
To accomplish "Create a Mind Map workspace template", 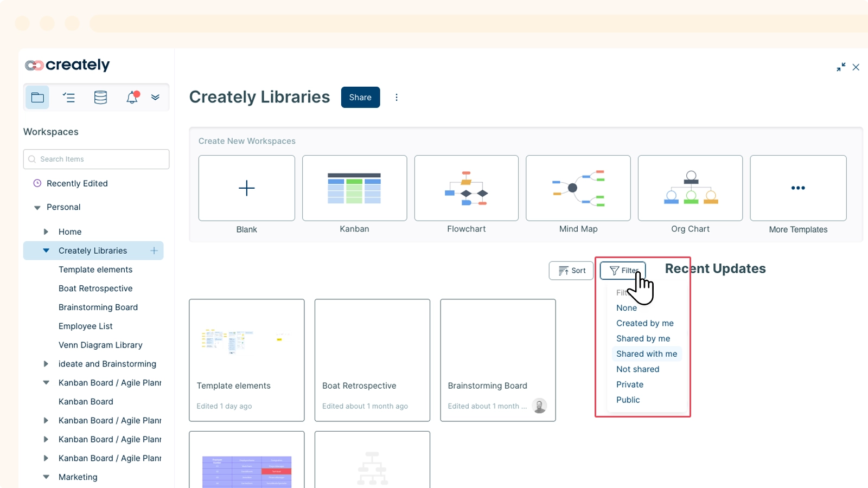I will point(578,188).
